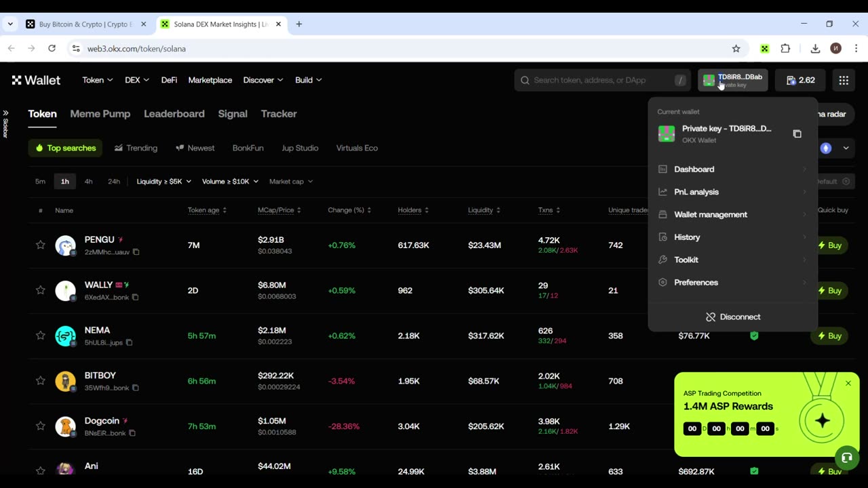This screenshot has height=488, width=868.
Task: Click the token search input field
Action: 602,80
